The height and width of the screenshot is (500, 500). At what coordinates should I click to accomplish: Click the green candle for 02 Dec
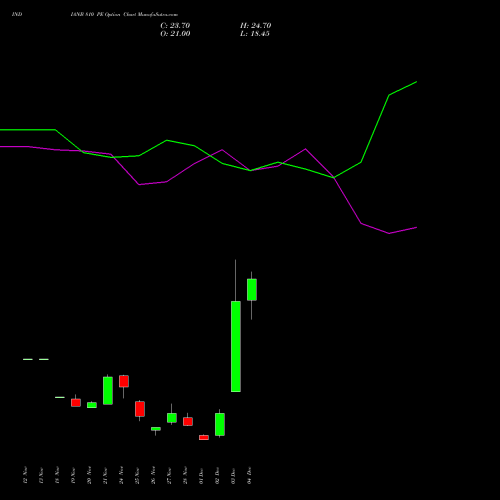[x=220, y=424]
